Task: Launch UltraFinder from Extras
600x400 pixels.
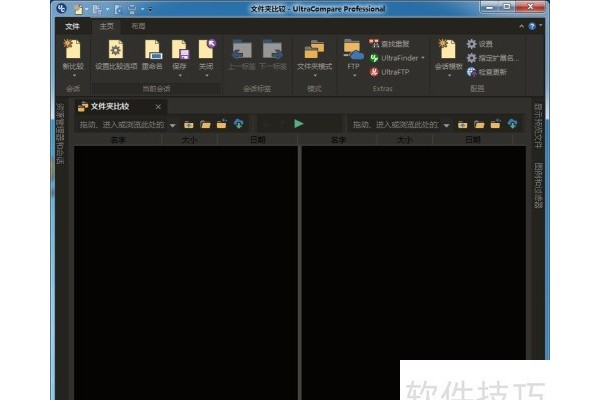Action: pyautogui.click(x=394, y=58)
